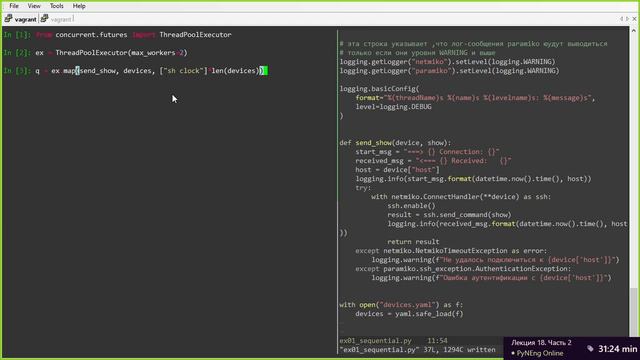Click the 'return result' line
This screenshot has width=640, height=360.
click(413, 242)
